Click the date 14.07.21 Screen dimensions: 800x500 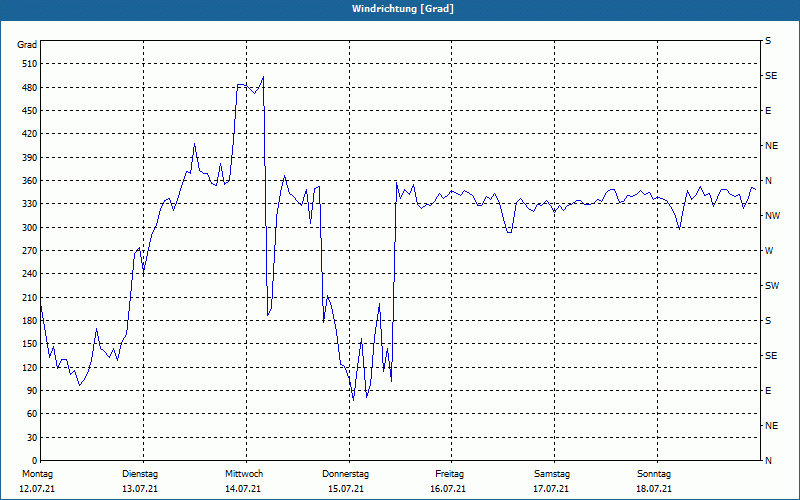click(x=243, y=489)
